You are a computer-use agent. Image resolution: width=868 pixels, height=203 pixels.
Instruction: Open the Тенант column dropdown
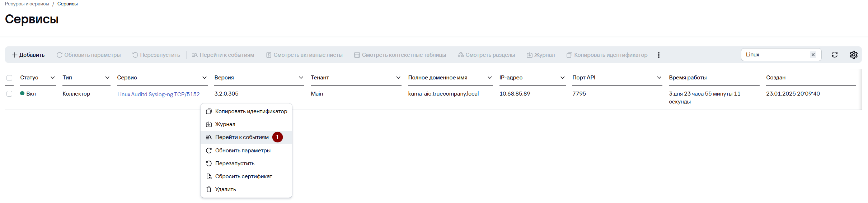tap(398, 78)
